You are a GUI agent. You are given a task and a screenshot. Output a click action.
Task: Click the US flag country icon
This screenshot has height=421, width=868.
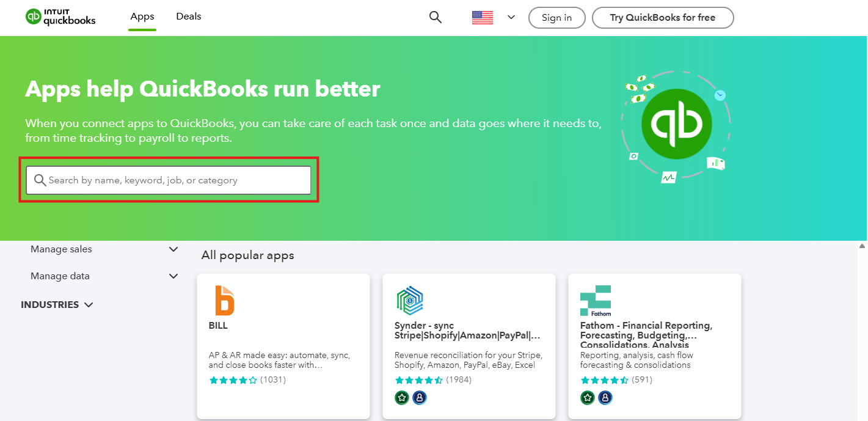tap(483, 17)
